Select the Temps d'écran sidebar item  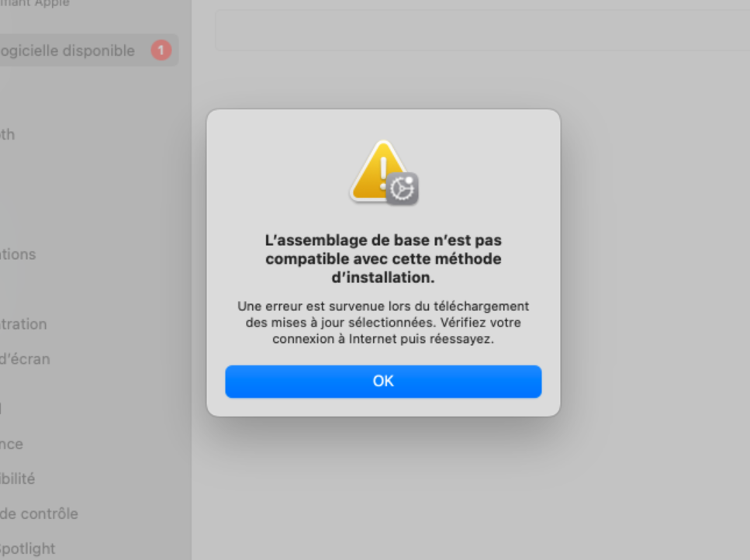click(x=25, y=358)
